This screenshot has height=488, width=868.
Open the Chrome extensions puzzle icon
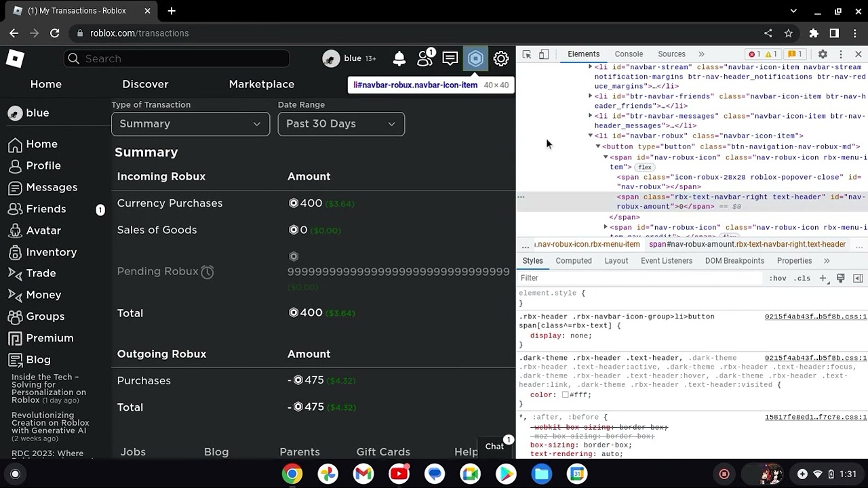(814, 33)
